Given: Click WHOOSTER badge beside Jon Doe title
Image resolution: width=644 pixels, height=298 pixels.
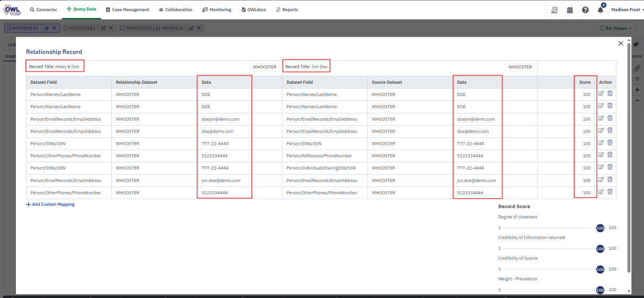Looking at the screenshot, I should (520, 67).
